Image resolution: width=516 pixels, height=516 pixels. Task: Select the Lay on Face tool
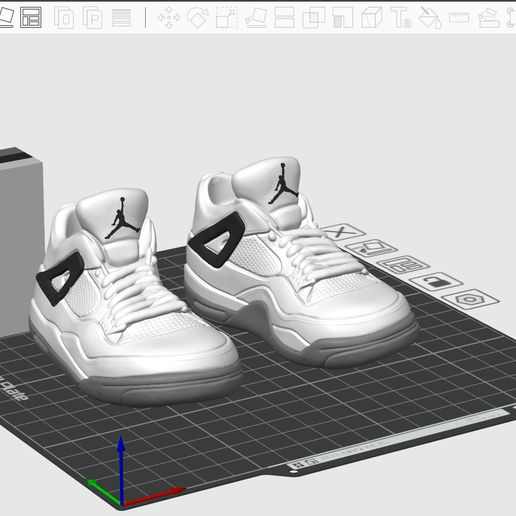point(256,18)
